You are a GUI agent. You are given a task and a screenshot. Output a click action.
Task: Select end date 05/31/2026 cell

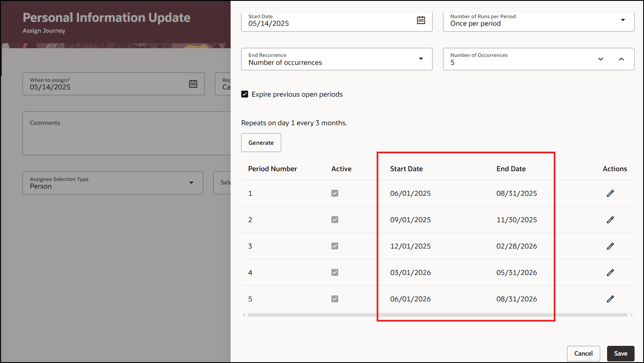[x=517, y=272]
